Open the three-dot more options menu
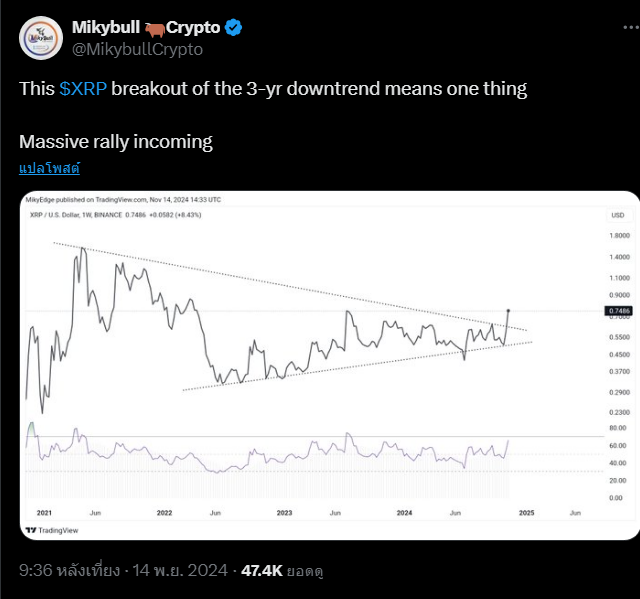This screenshot has height=599, width=640. [631, 27]
